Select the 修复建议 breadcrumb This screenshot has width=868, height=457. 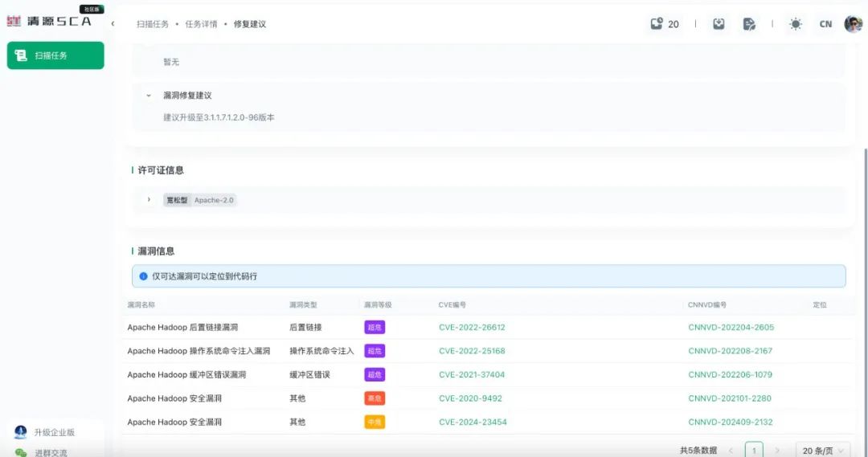pos(250,24)
